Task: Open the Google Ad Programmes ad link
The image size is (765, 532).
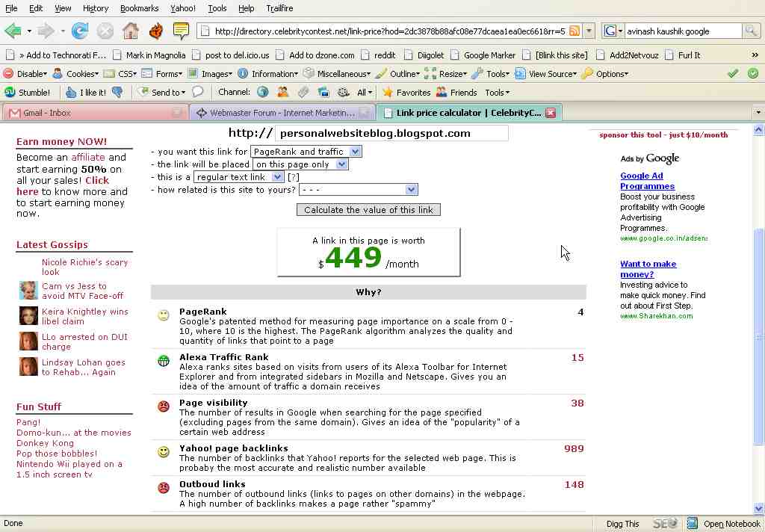Action: [647, 181]
